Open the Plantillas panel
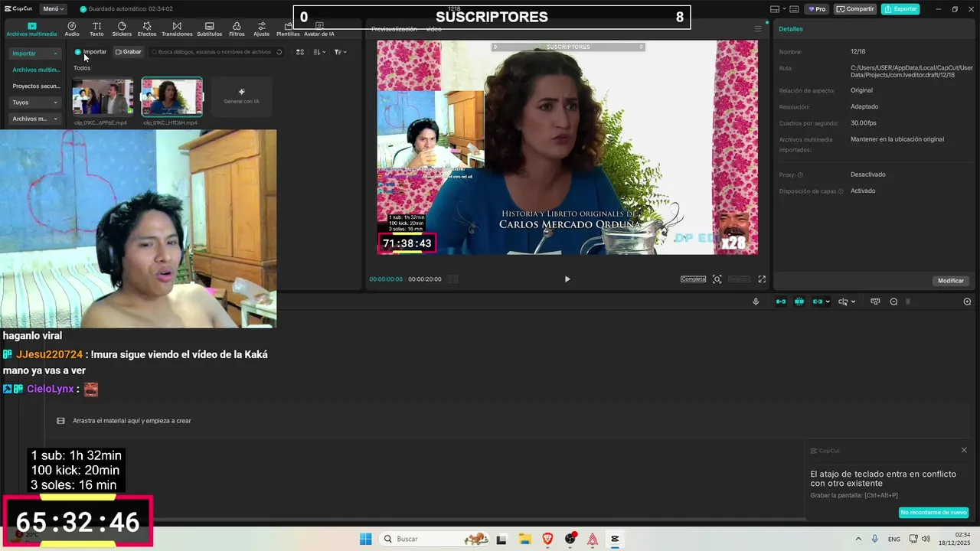The image size is (980, 551). click(x=288, y=29)
